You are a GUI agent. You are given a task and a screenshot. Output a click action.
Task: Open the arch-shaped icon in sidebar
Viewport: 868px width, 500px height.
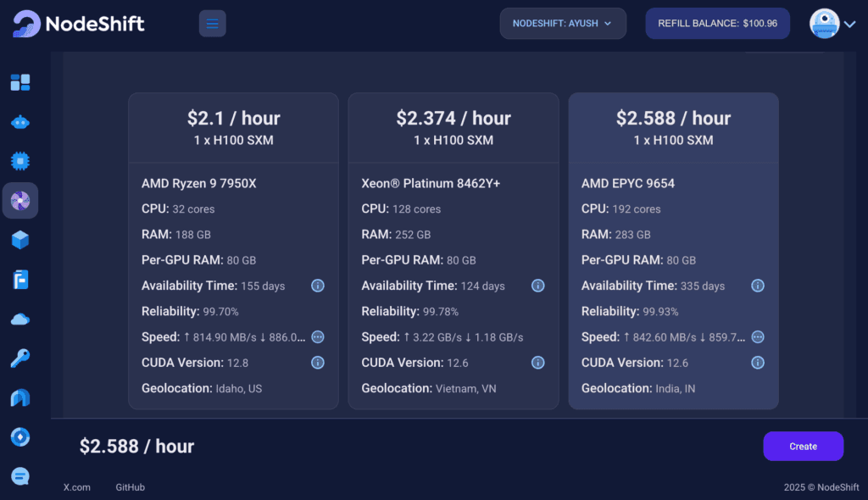click(20, 397)
